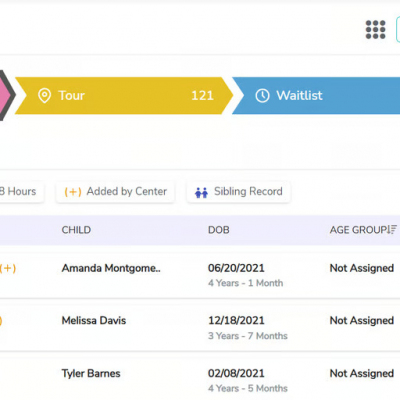Click the date 02/08/2021
Image resolution: width=400 pixels, height=400 pixels.
tap(236, 373)
